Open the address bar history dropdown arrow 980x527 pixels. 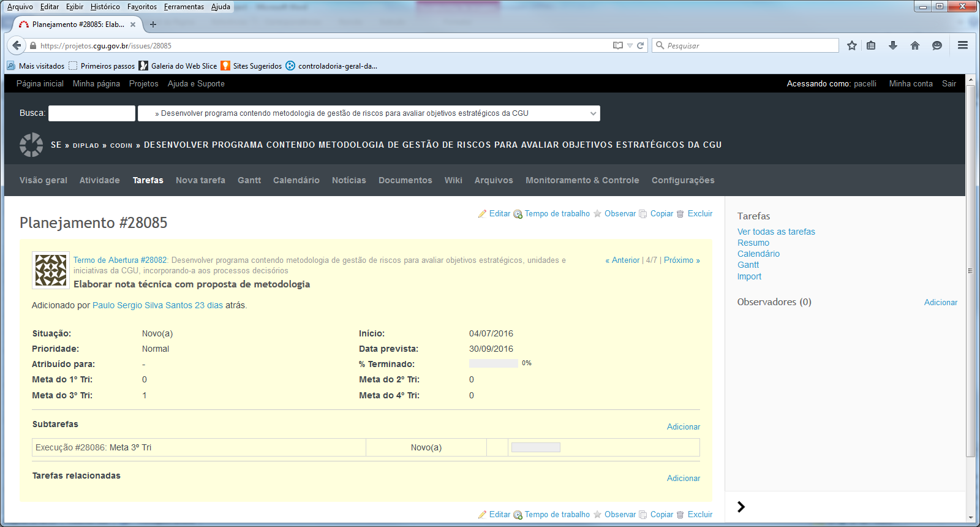pyautogui.click(x=630, y=45)
